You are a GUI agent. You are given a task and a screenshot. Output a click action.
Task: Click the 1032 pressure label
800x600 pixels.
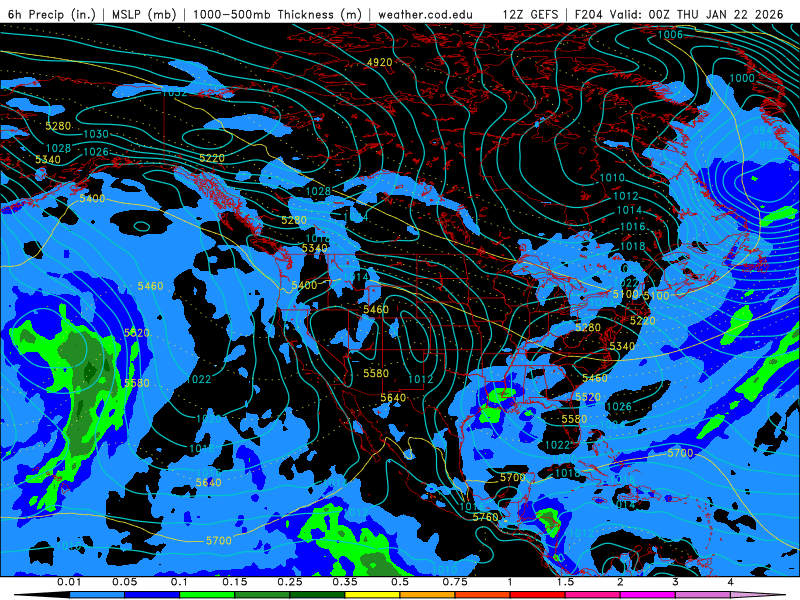174,93
